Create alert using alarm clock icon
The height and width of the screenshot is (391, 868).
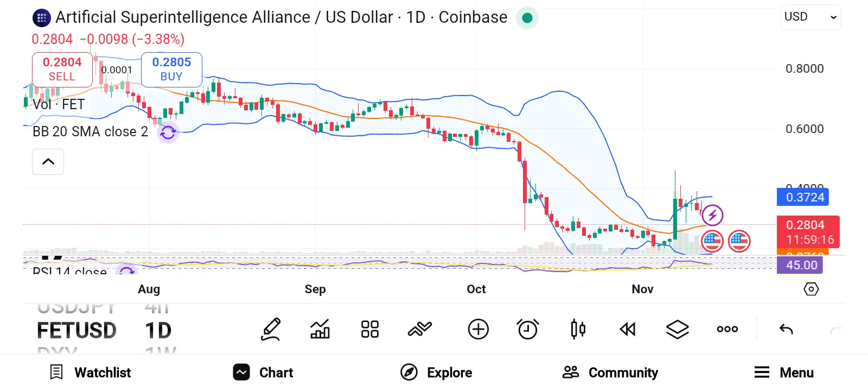527,329
